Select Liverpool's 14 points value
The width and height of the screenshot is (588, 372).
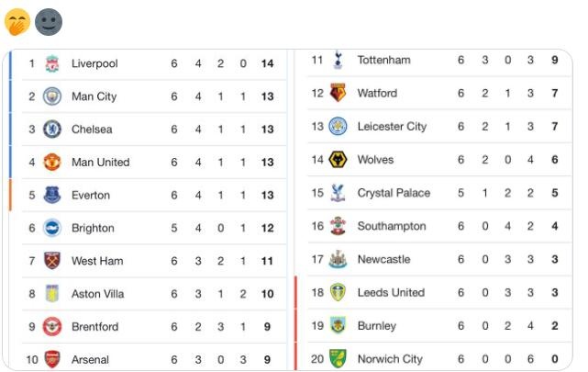pos(267,63)
